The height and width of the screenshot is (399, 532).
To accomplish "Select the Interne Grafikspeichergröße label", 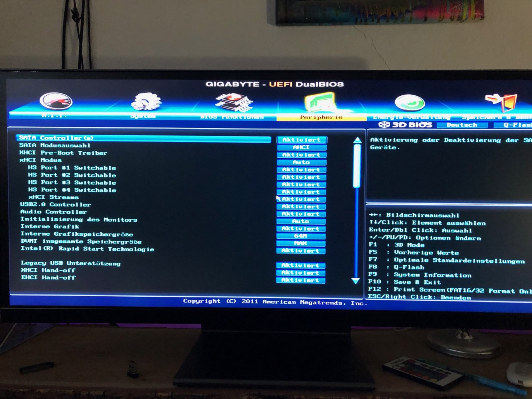I will [77, 234].
